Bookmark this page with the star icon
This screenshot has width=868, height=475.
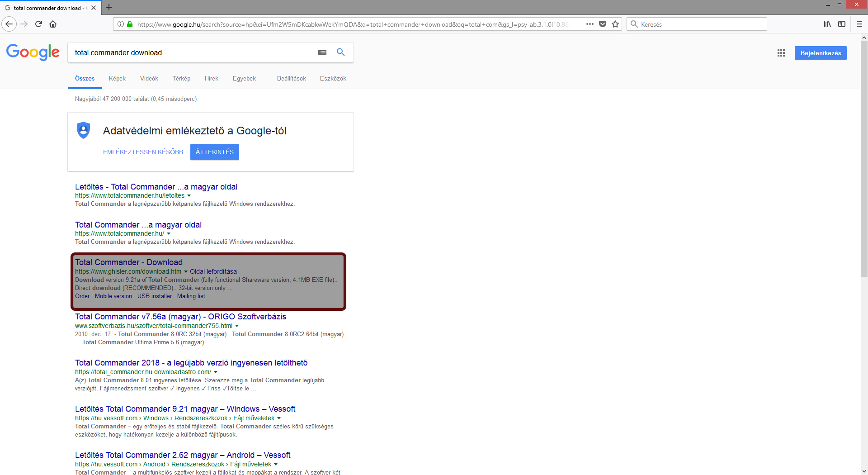615,24
